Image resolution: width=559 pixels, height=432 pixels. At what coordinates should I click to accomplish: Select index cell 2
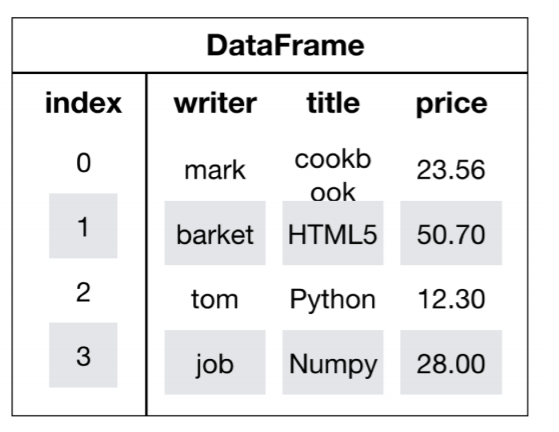83,292
